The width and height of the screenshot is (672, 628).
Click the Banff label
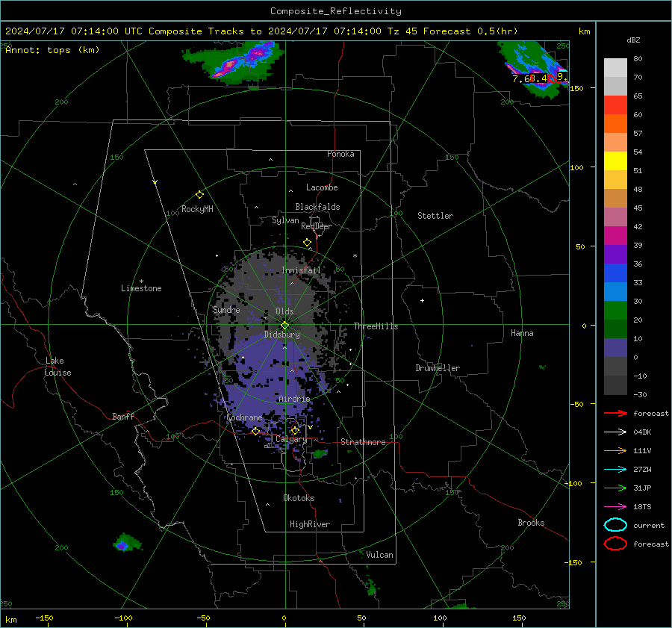tap(123, 416)
